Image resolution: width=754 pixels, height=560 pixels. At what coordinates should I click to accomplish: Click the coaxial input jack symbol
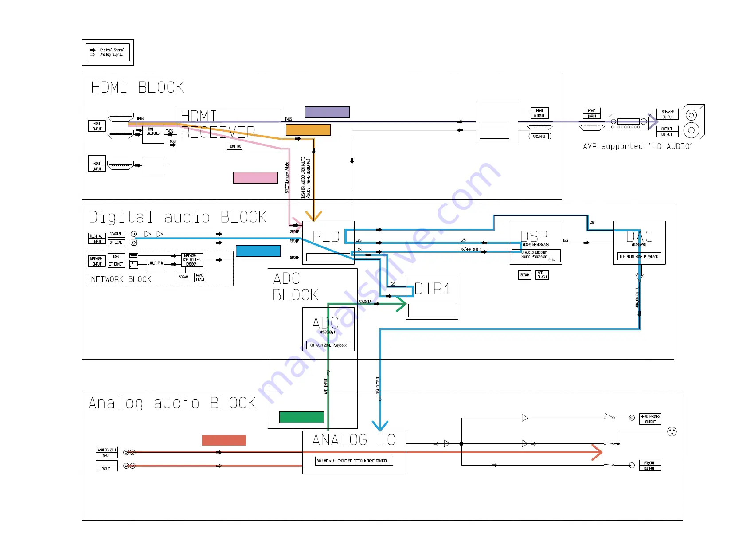tap(134, 234)
